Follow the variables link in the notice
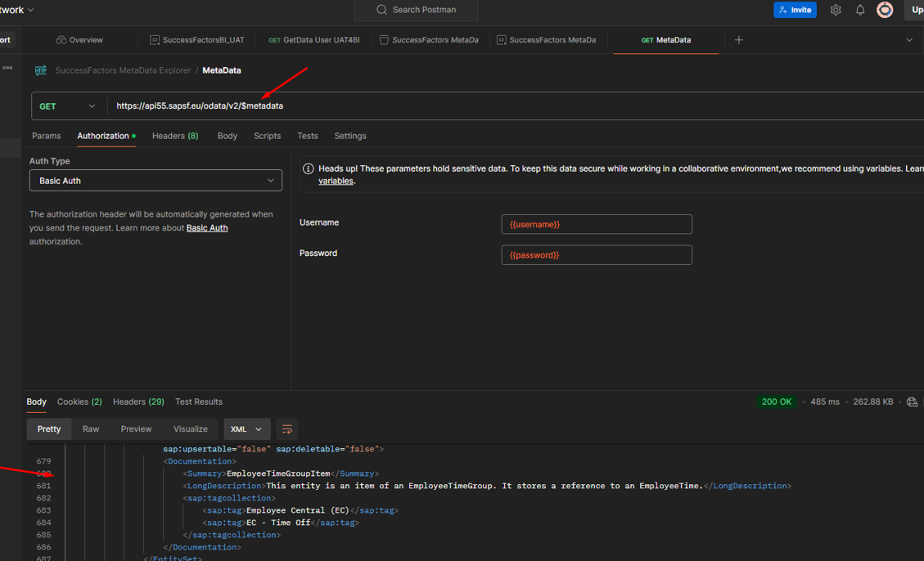Screen dimensions: 924x561 pos(336,182)
